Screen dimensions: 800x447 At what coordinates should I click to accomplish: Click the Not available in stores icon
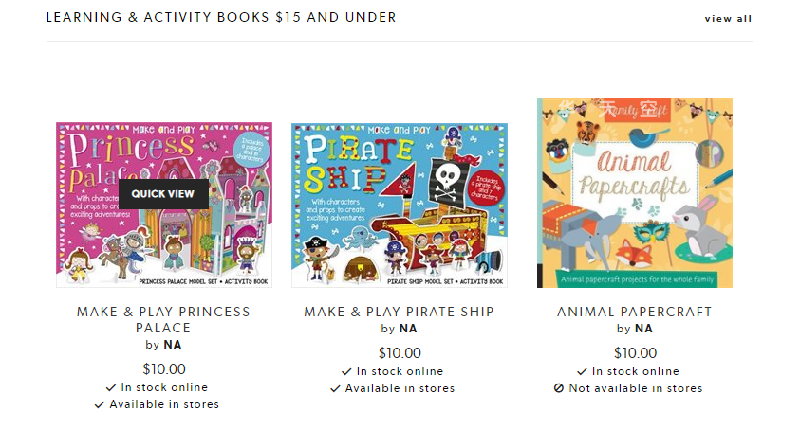pyautogui.click(x=559, y=388)
